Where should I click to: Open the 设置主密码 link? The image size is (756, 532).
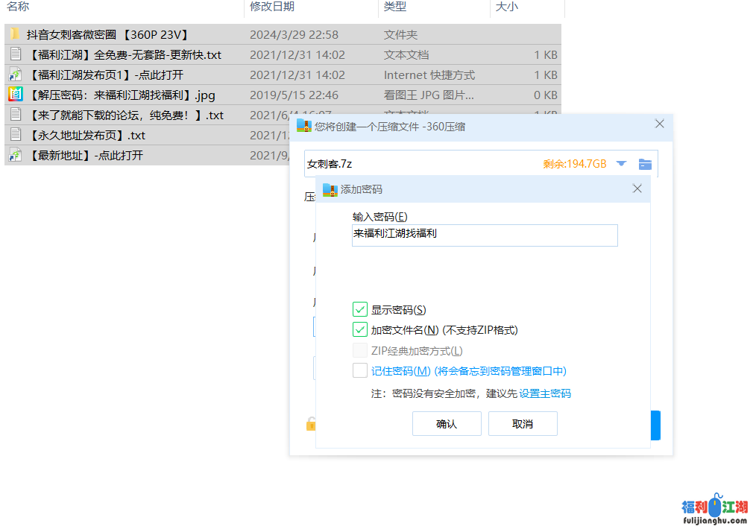pyautogui.click(x=544, y=393)
